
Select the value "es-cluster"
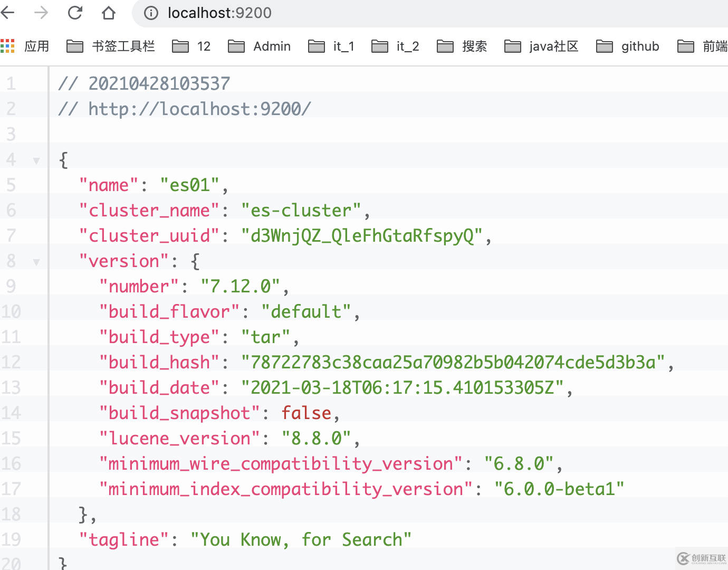click(301, 211)
